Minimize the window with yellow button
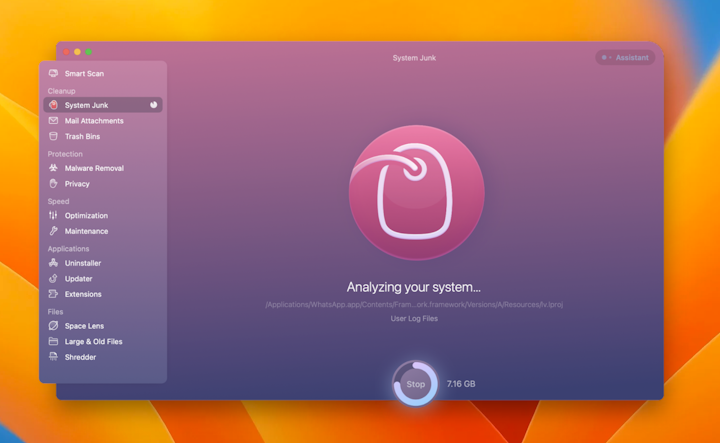This screenshot has height=443, width=720. (77, 52)
